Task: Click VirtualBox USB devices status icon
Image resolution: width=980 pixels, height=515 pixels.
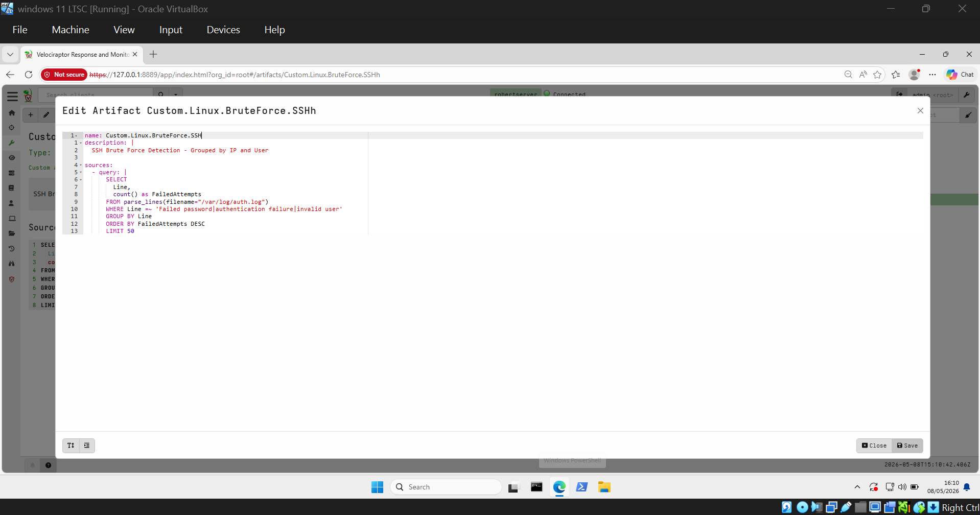Action: pos(846,507)
